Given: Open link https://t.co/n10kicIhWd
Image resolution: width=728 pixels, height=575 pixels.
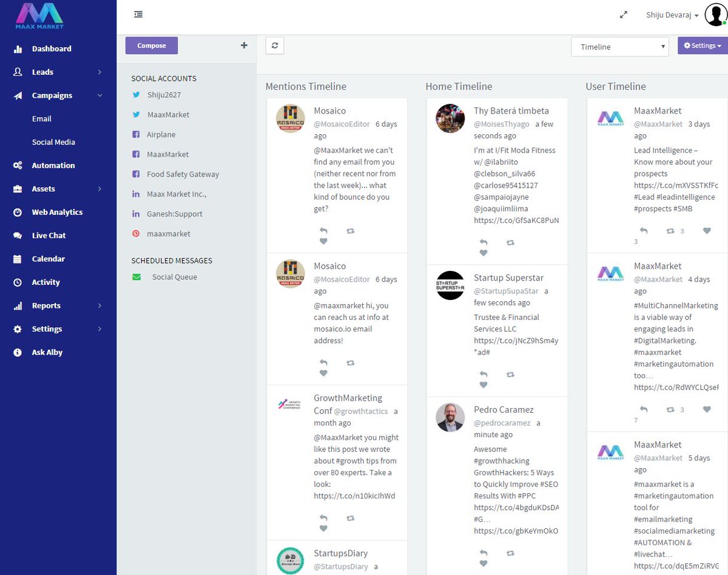Looking at the screenshot, I should click(x=354, y=496).
